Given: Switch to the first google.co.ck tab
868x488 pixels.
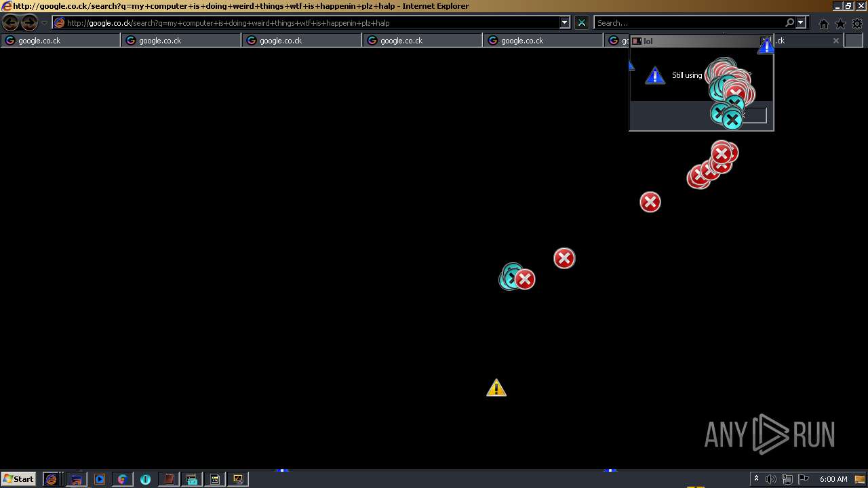Looking at the screenshot, I should tap(60, 41).
